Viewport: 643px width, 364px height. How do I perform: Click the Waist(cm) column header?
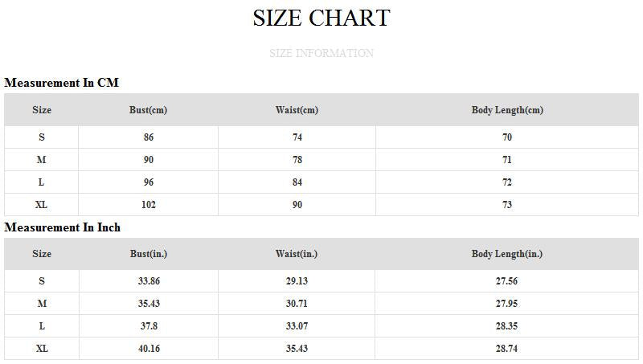(297, 110)
